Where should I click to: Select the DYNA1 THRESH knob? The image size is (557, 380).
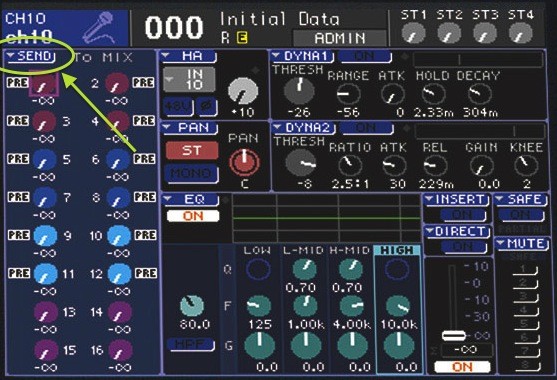299,91
